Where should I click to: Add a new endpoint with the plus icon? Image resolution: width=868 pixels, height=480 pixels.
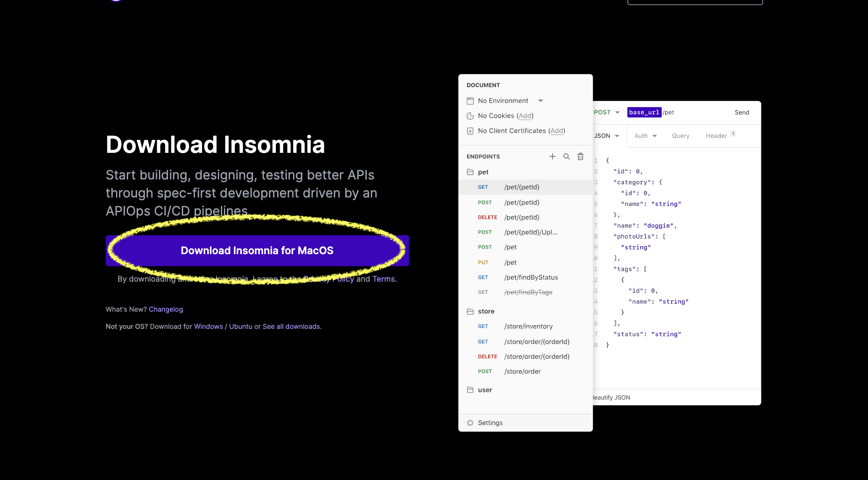(553, 156)
